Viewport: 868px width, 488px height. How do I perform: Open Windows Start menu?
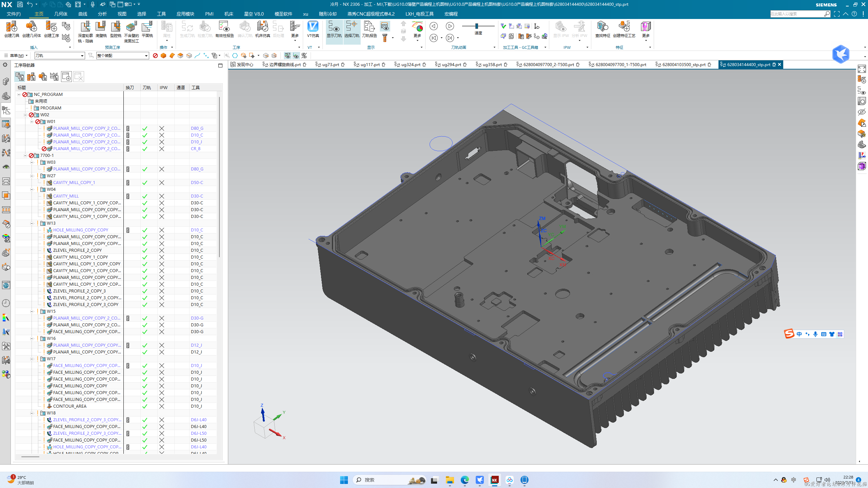point(344,480)
